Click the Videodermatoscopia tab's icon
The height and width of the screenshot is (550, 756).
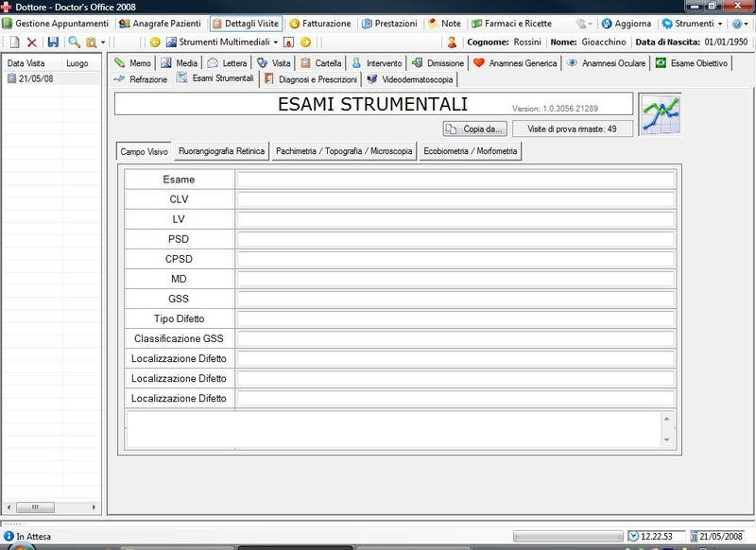click(x=371, y=79)
